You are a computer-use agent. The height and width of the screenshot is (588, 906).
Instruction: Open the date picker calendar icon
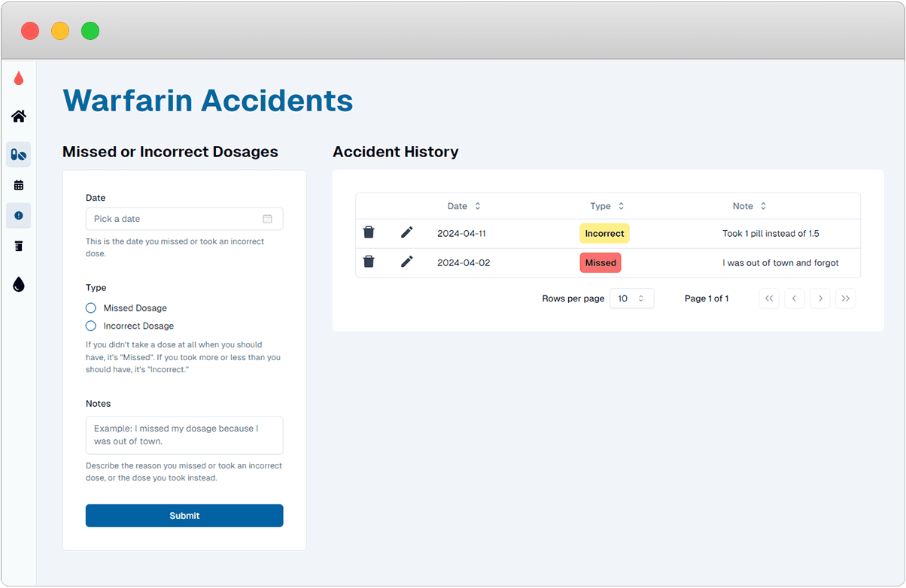(x=268, y=218)
